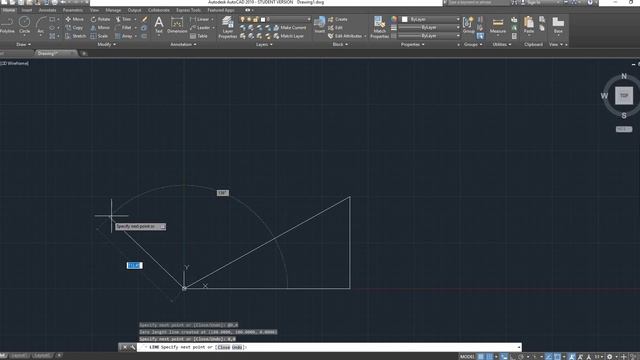Toggle grid display in status bar
640x360 pixels.
click(481, 356)
